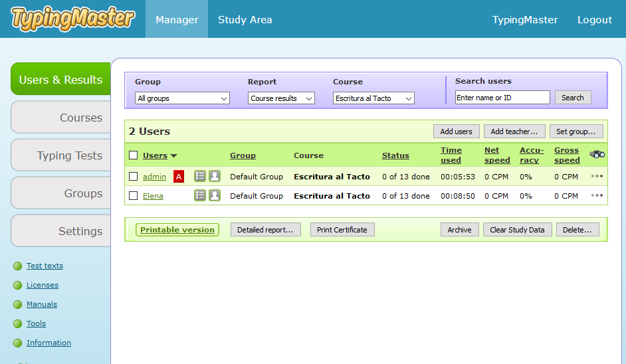The image size is (626, 364).
Task: Check the box for Elena
Action: pos(134,195)
